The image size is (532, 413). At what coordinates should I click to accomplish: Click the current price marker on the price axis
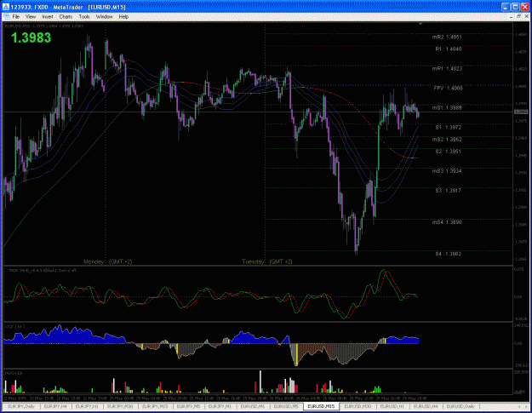point(521,112)
